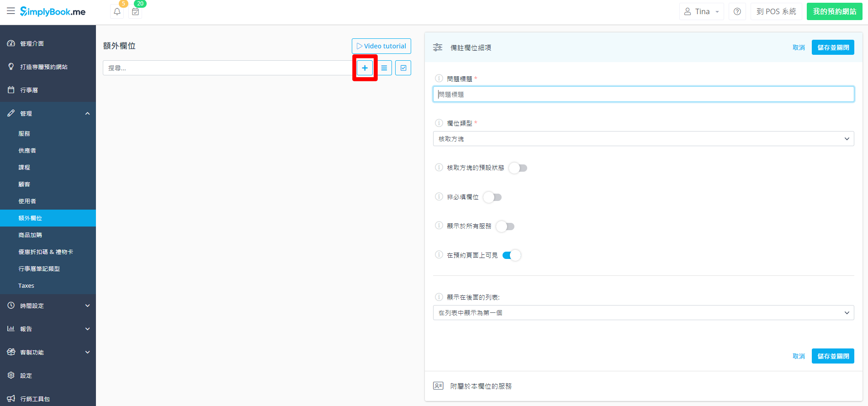The height and width of the screenshot is (406, 868).
Task: Click the checkbox select icon next to search
Action: click(x=403, y=68)
